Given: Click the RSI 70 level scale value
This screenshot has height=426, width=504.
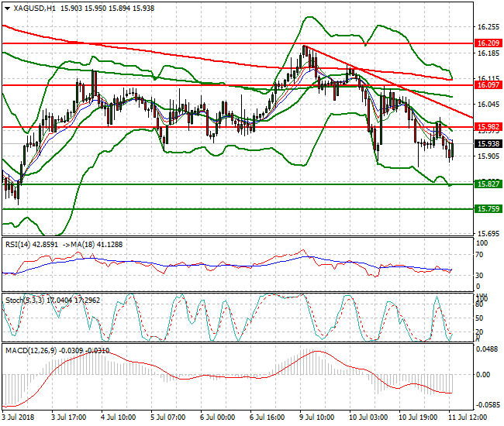Looking at the screenshot, I should (479, 255).
